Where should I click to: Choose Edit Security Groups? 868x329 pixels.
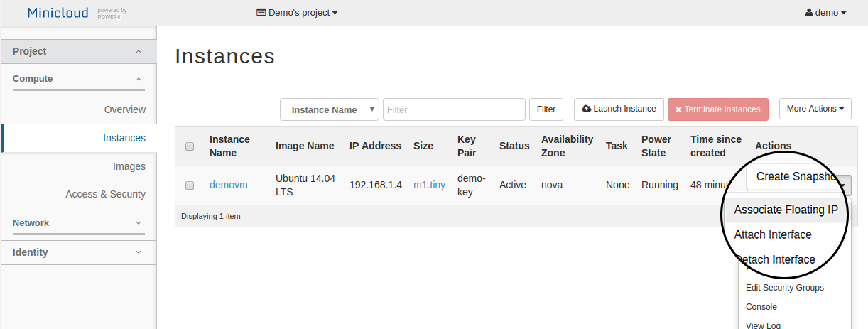point(785,288)
